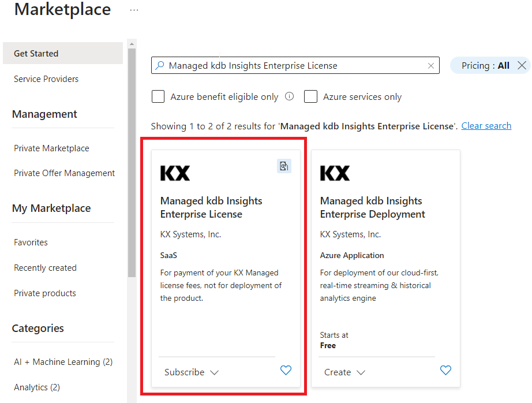Click the KX logo on the Enterprise Deployment card
This screenshot has height=403, width=532.
334,173
